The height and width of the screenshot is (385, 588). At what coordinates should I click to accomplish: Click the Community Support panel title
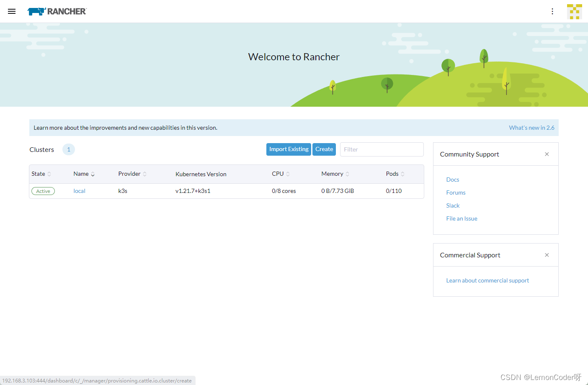pos(469,154)
